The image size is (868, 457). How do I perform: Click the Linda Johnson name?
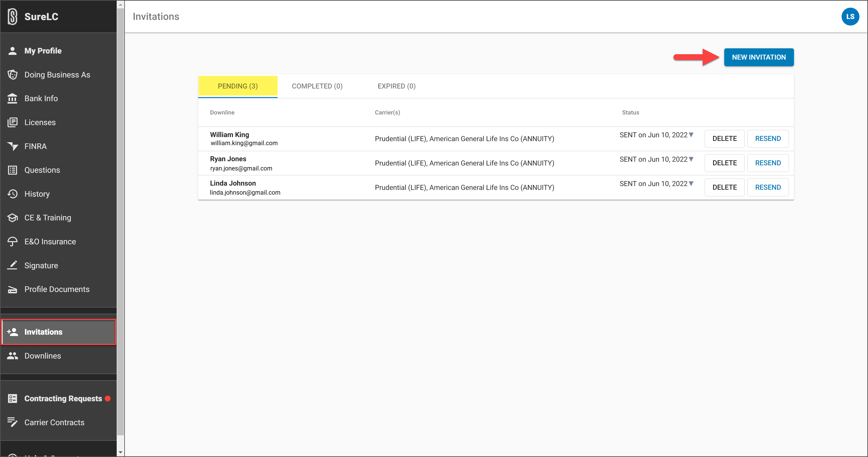[233, 183]
